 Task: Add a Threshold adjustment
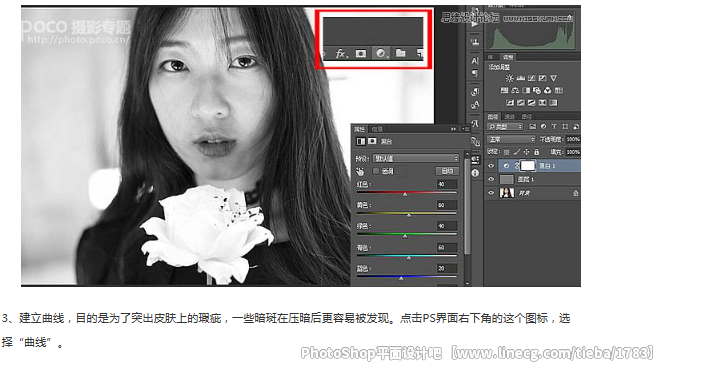pyautogui.click(x=532, y=103)
